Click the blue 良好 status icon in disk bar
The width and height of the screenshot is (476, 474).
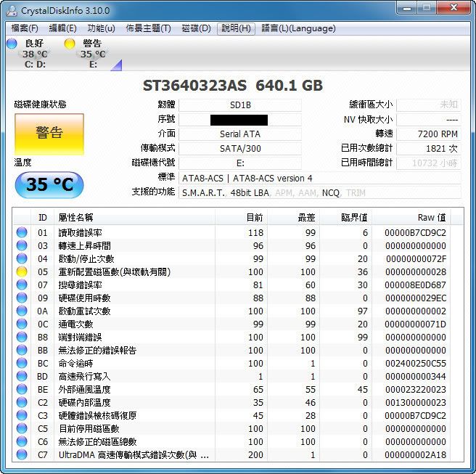click(x=12, y=44)
